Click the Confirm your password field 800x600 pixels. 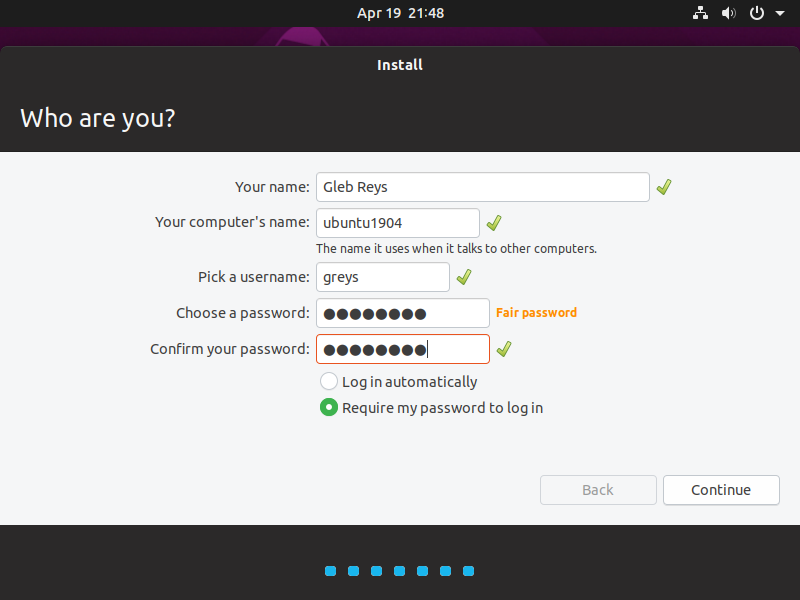point(402,349)
